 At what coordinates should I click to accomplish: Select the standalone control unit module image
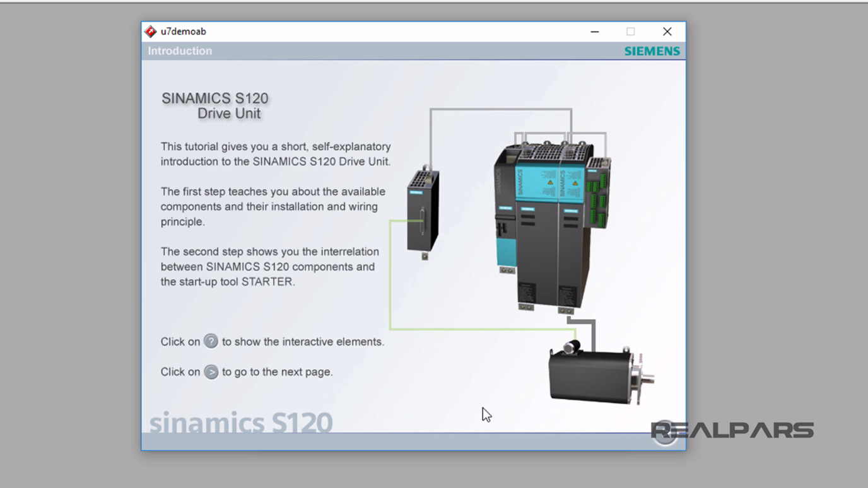coord(423,212)
